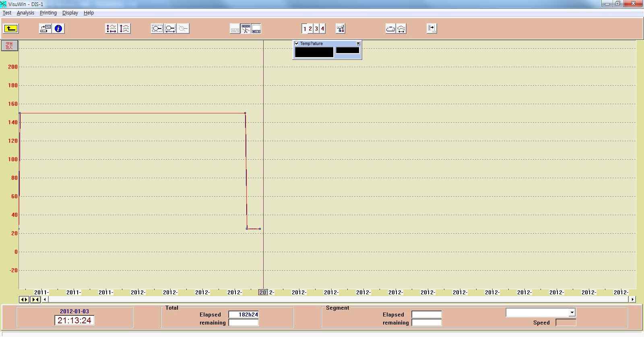
Task: Click the single loop cycle icon
Action: [390, 29]
